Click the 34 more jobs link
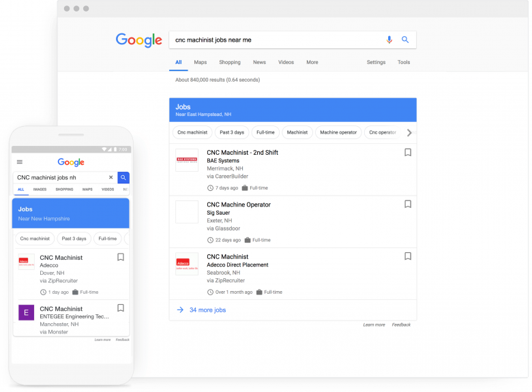 (x=207, y=310)
